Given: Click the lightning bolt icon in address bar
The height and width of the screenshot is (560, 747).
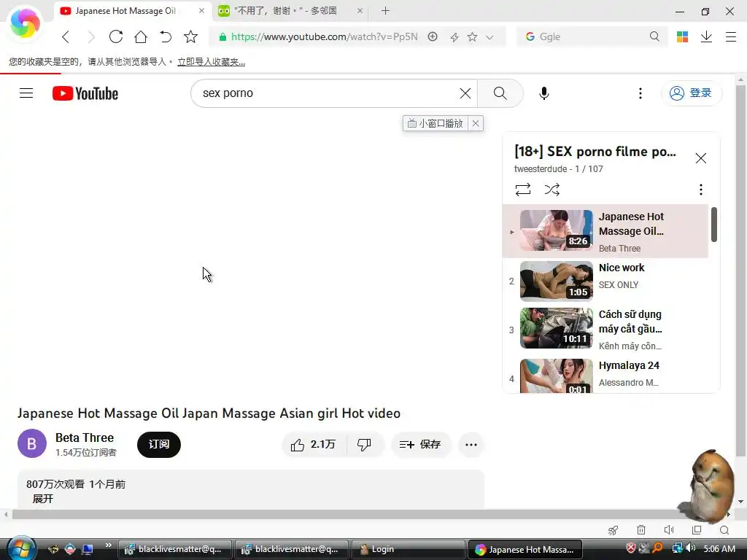Looking at the screenshot, I should tap(454, 36).
